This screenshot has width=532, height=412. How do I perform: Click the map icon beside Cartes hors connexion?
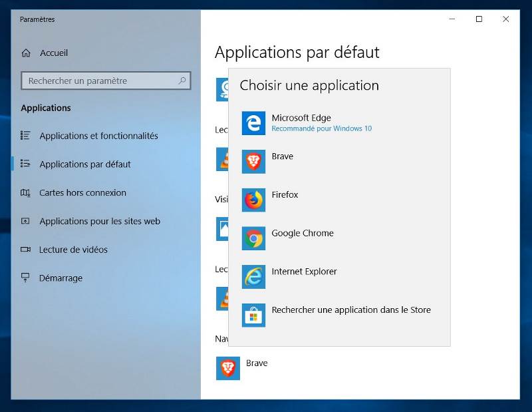(x=25, y=192)
